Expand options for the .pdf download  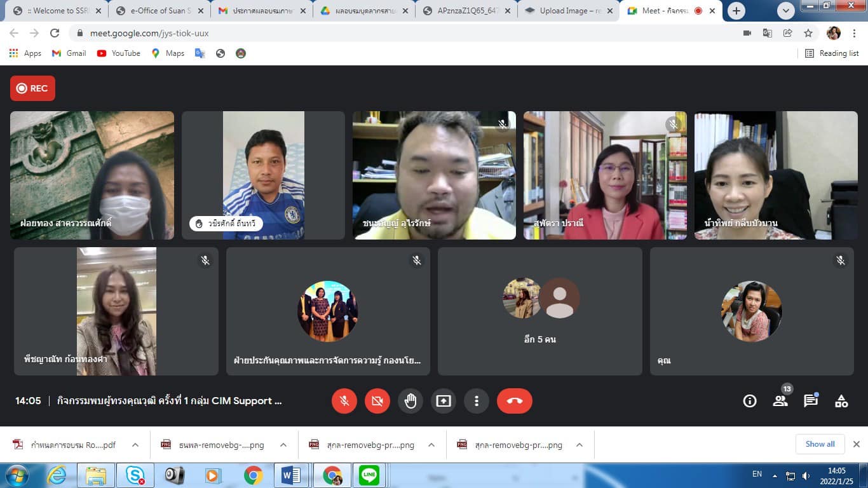pos(135,445)
